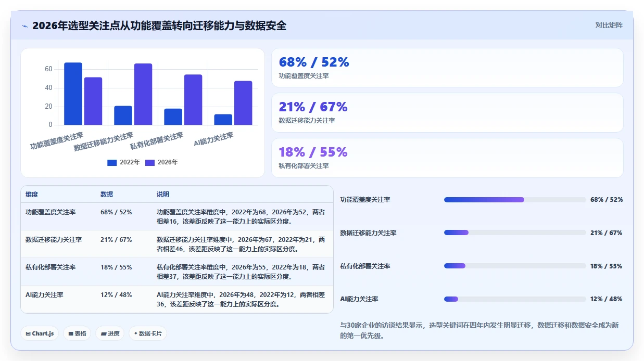Click the 2026 bar for 私有化部署关注率
Screen dimensions: 644x361
click(x=193, y=100)
